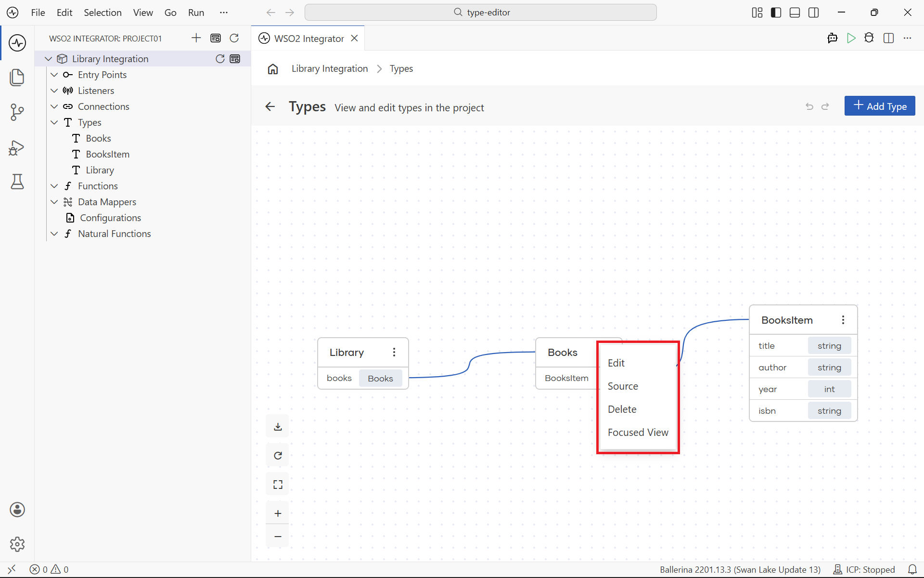Select Focused View in the context menu

coord(638,433)
